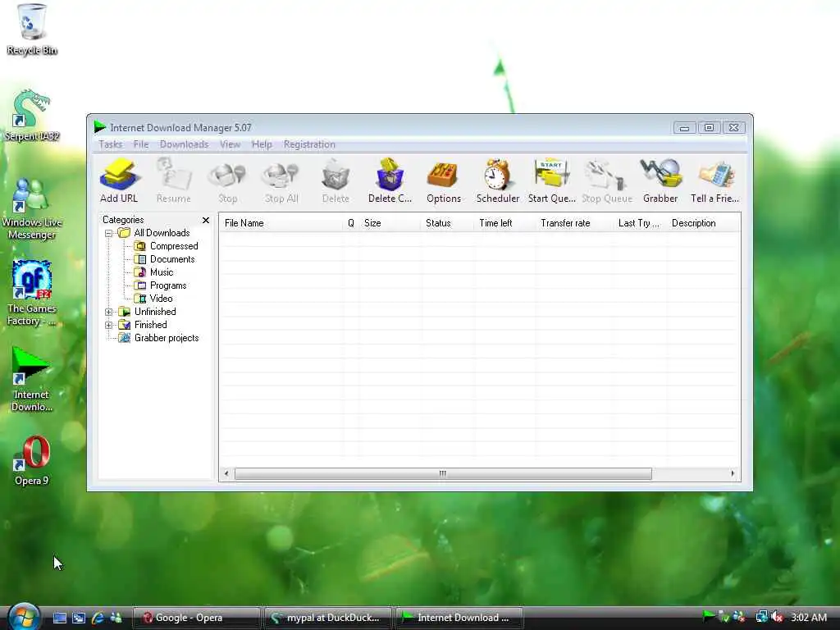840x630 pixels.
Task: Sort by the Transfer rate column header
Action: pos(574,223)
